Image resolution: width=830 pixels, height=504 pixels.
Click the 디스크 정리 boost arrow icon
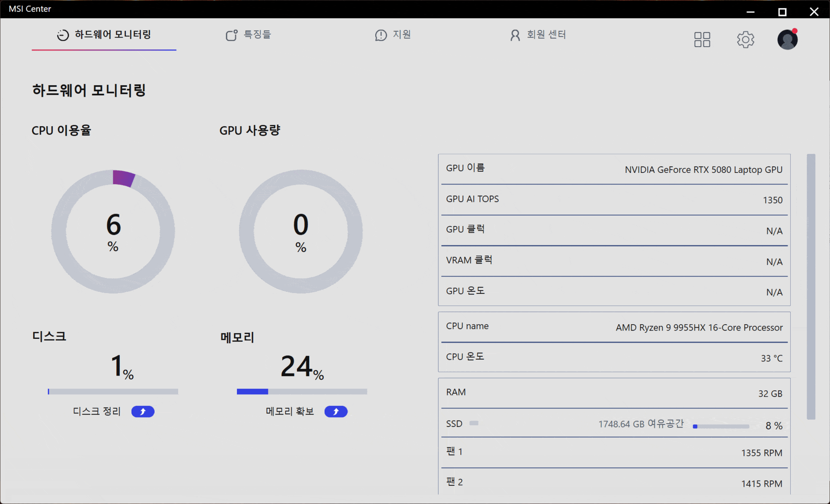coord(143,411)
